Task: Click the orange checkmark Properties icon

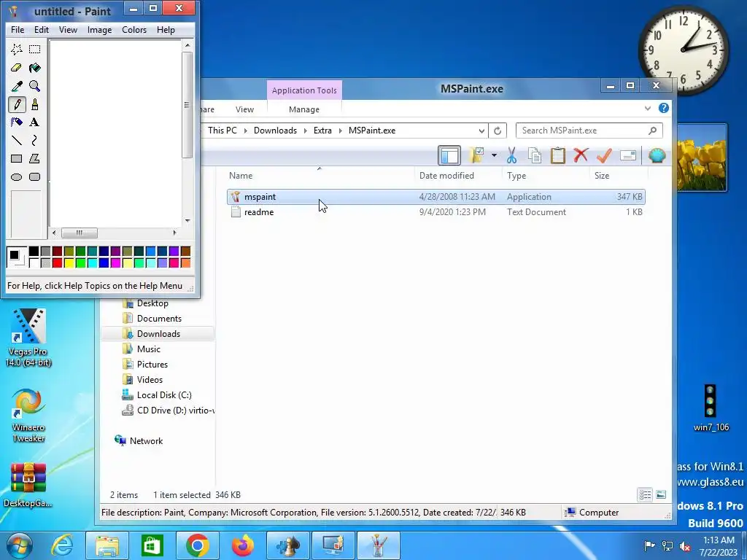Action: [x=604, y=155]
